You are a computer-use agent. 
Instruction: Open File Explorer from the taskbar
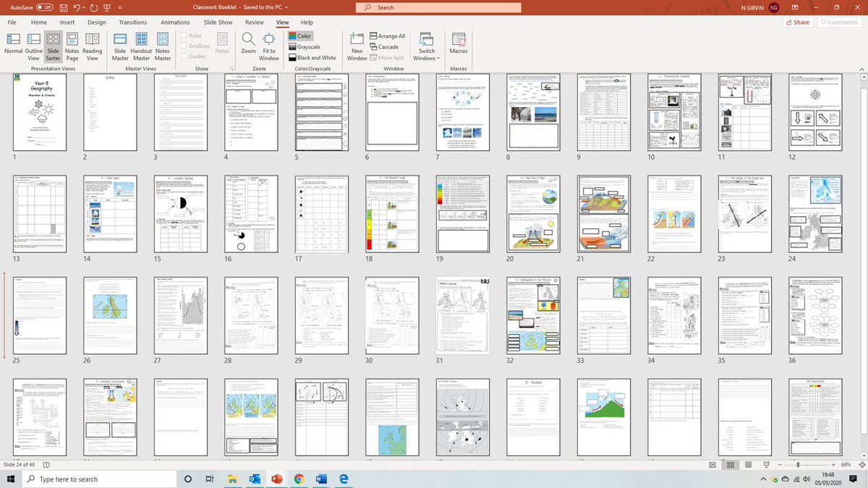click(x=231, y=479)
